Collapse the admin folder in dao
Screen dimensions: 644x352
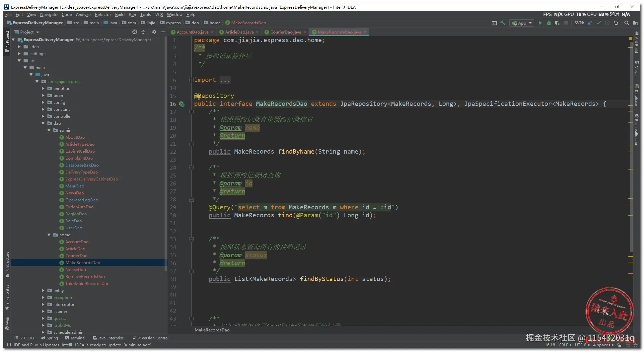[x=49, y=130]
